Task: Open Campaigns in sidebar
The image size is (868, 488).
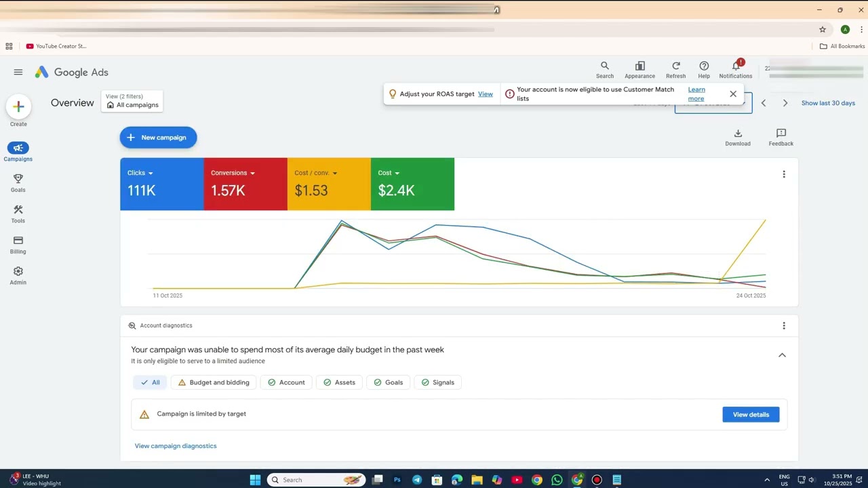Action: tap(18, 152)
